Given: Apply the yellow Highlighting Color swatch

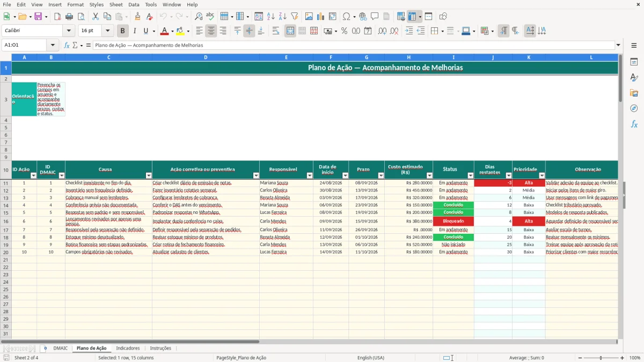Looking at the screenshot, I should pyautogui.click(x=180, y=31).
